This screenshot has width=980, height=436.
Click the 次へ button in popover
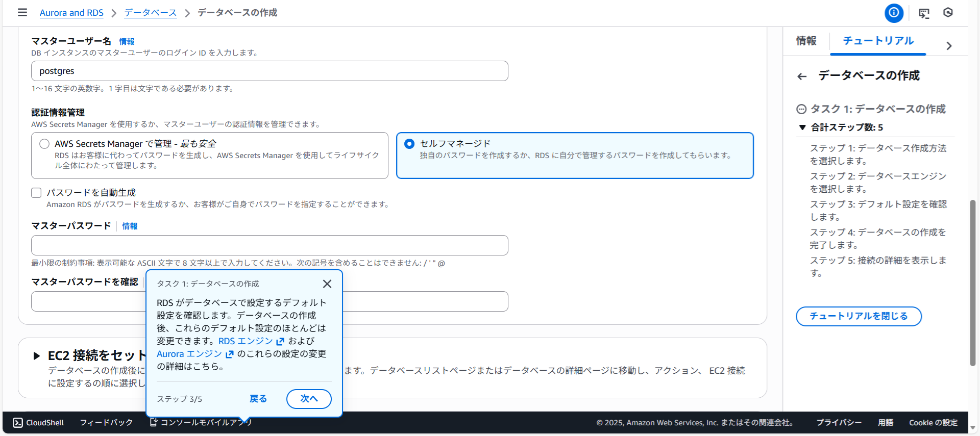click(x=309, y=399)
